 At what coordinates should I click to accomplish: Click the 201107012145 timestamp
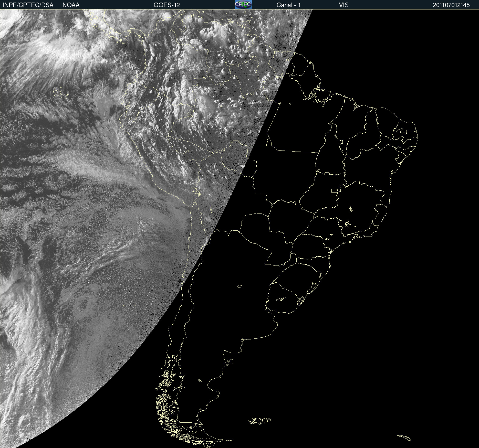tap(451, 5)
